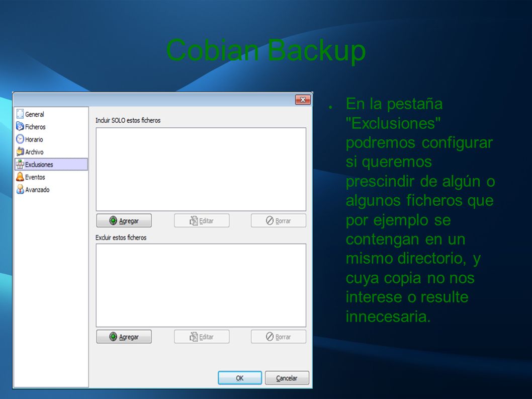The image size is (532, 399).
Task: Click Editar under Excluir estos ficheros
Action: 202,337
